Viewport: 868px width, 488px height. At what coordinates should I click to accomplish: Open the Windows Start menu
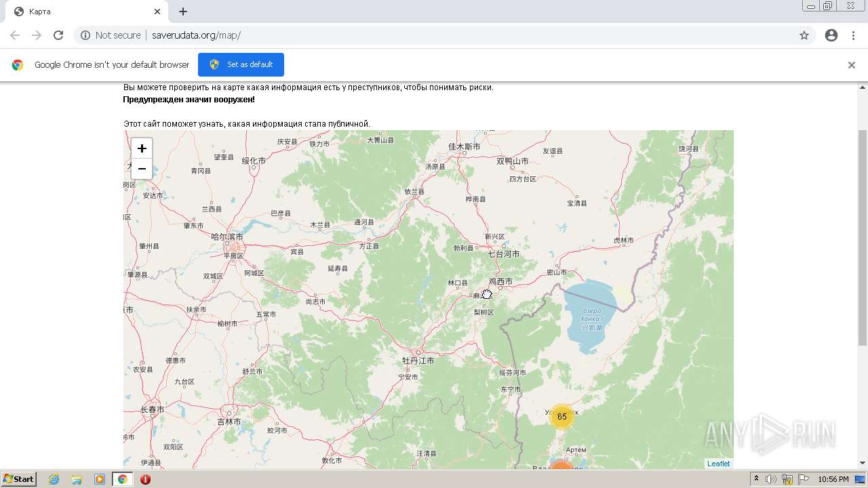pyautogui.click(x=18, y=479)
